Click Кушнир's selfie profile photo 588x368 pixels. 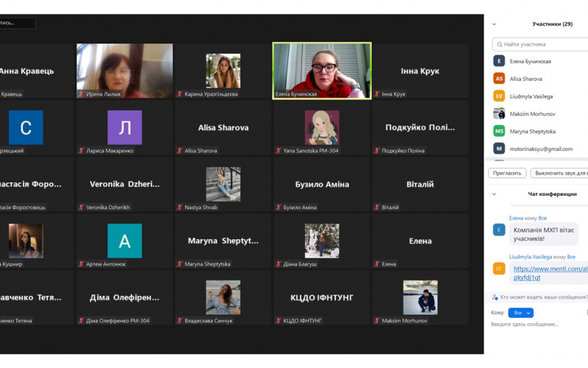coord(26,241)
